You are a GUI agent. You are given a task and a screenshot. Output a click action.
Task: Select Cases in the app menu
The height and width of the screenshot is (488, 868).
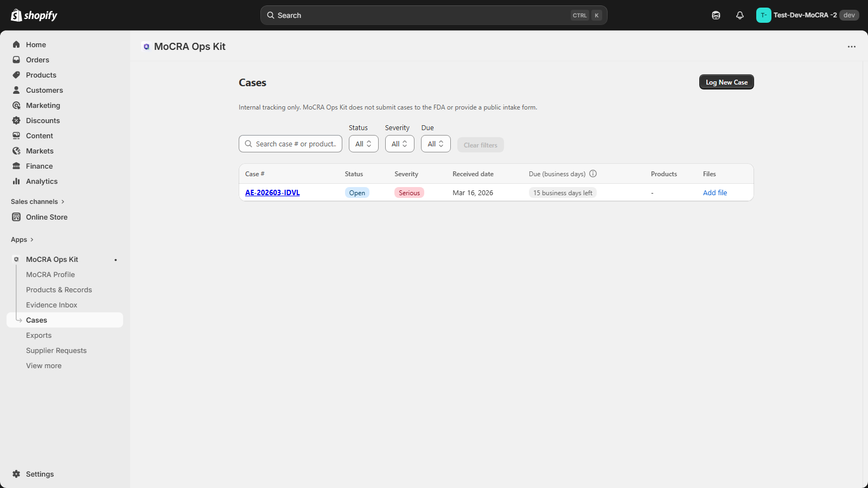tap(65, 320)
